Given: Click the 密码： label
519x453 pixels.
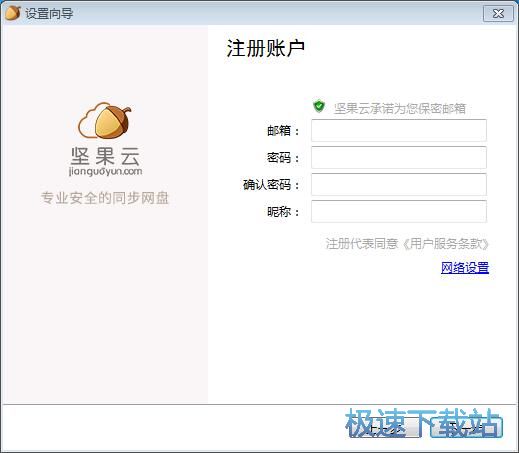Looking at the screenshot, I should tap(283, 158).
